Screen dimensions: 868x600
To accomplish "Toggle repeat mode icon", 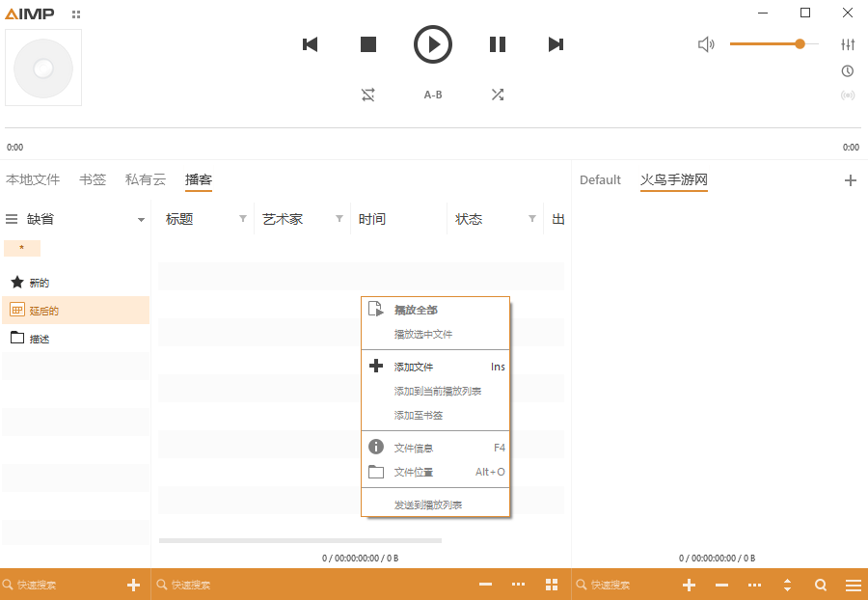I will tap(368, 95).
